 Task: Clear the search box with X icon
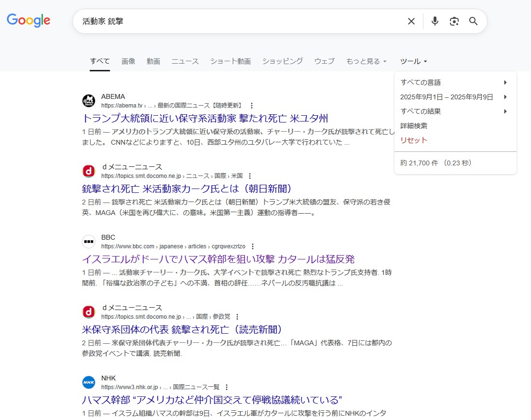pos(411,21)
